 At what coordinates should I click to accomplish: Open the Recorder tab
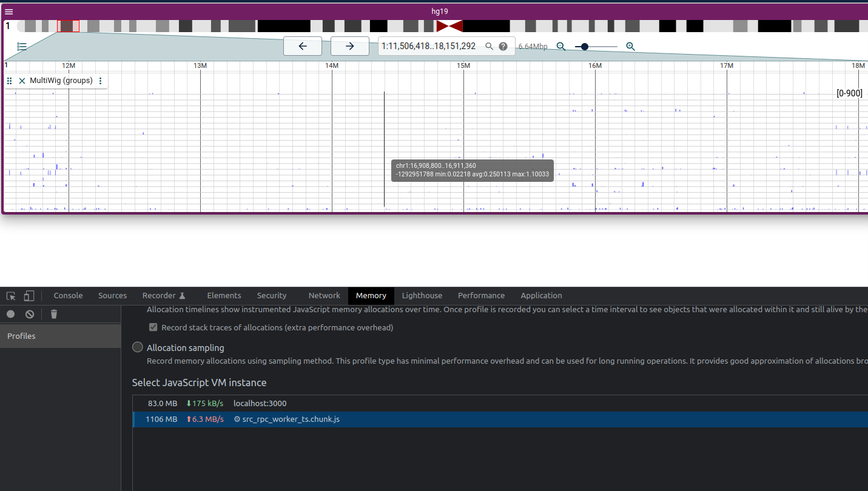pos(164,296)
